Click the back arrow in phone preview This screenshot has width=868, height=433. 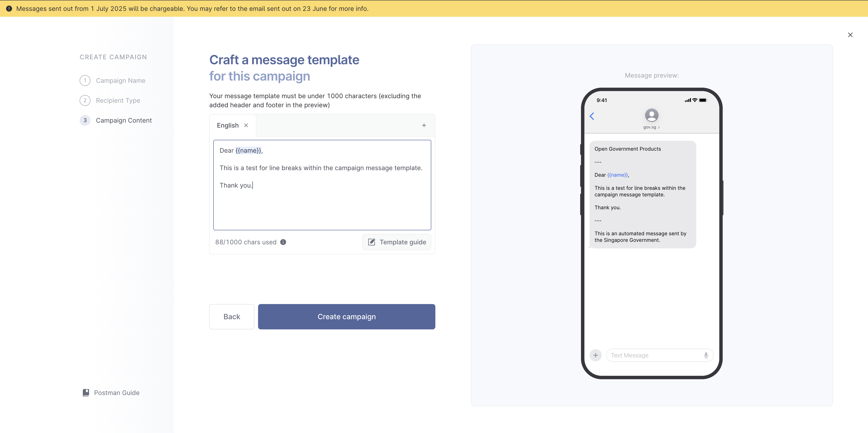[592, 116]
